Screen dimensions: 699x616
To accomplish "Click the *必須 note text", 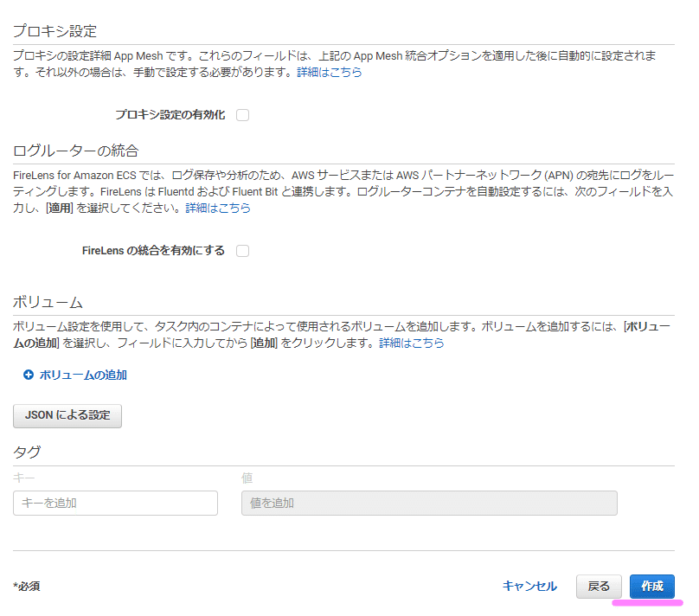I will [27, 587].
